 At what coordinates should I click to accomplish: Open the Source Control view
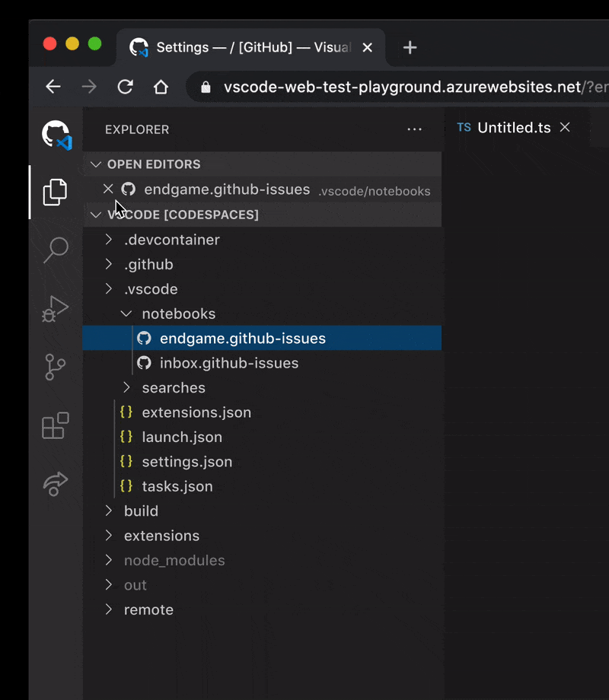coord(55,367)
